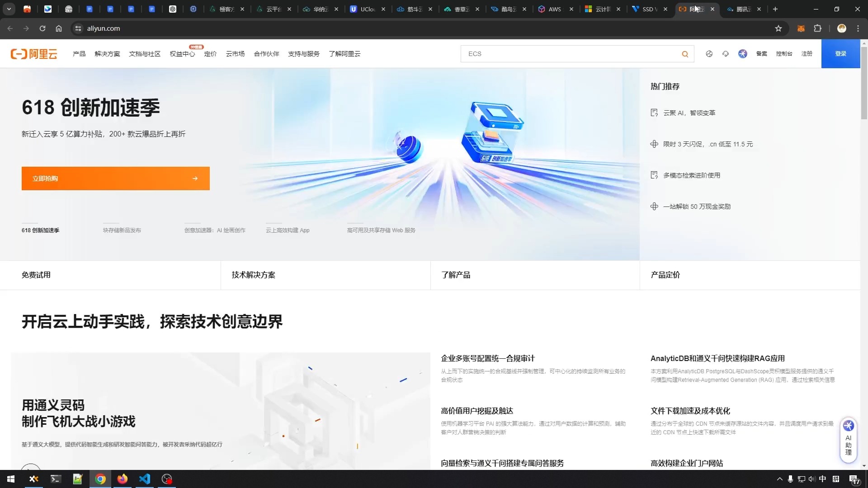This screenshot has height=488, width=868.
Task: Open the Chrome profile avatar
Action: 841,28
